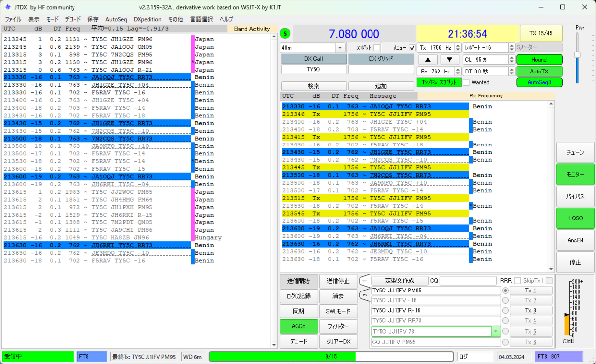This screenshot has width=596, height=364.
Task: Click the 送信停止 button
Action: click(x=338, y=281)
